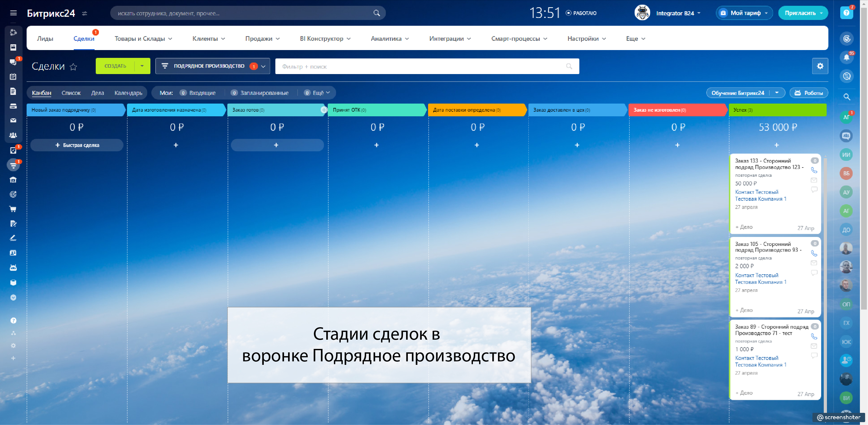Click the shopping cart sidebar icon
Screen dimensions: 868x425
point(13,209)
